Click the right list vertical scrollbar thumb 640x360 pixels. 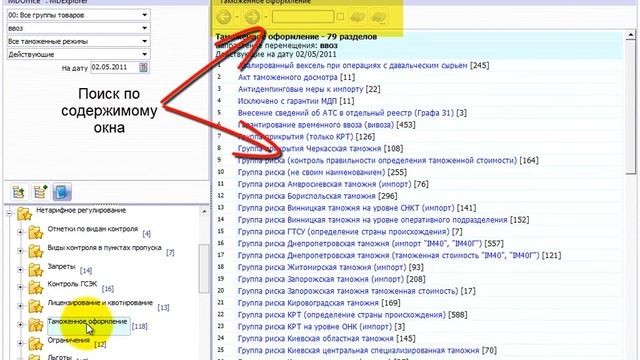pos(630,108)
